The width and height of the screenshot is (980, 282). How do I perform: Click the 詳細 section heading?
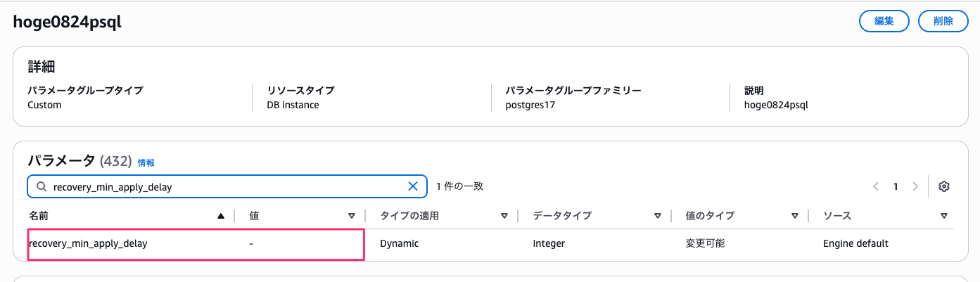coord(42,67)
